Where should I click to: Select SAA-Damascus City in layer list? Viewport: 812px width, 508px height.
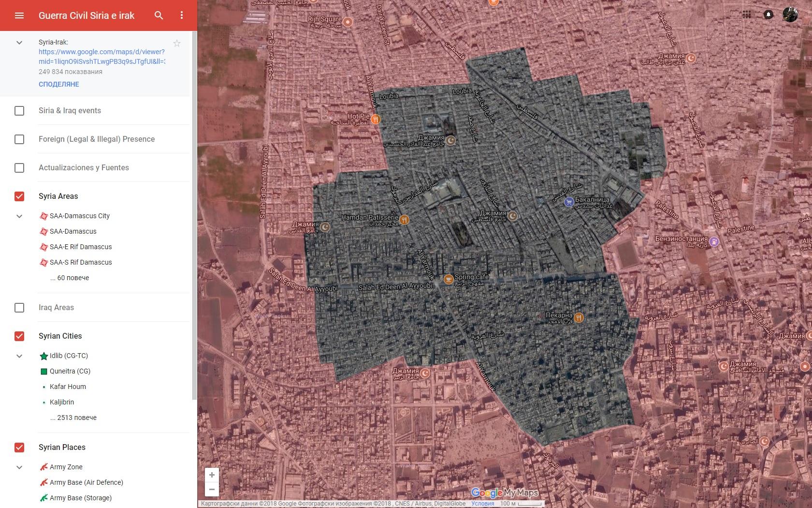pos(80,216)
